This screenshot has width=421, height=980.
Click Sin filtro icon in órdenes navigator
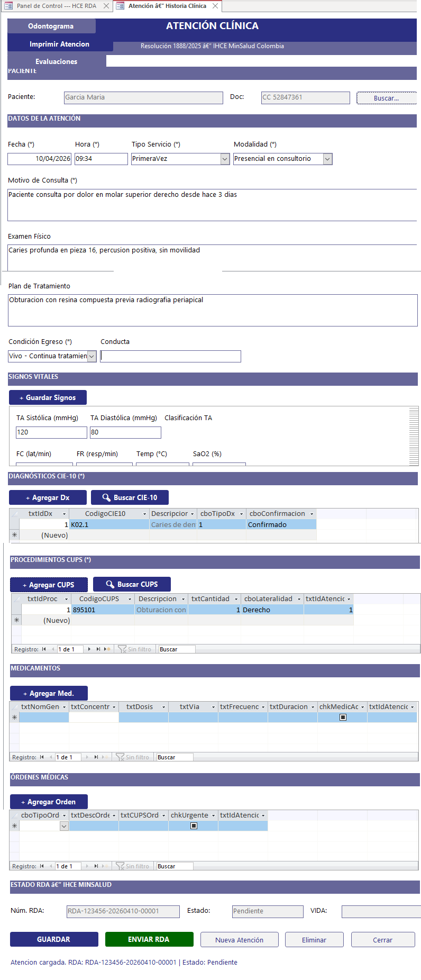(x=121, y=866)
